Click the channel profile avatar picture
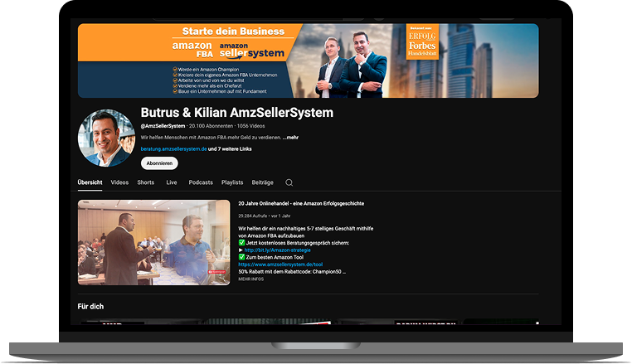The height and width of the screenshot is (364, 632). [106, 138]
